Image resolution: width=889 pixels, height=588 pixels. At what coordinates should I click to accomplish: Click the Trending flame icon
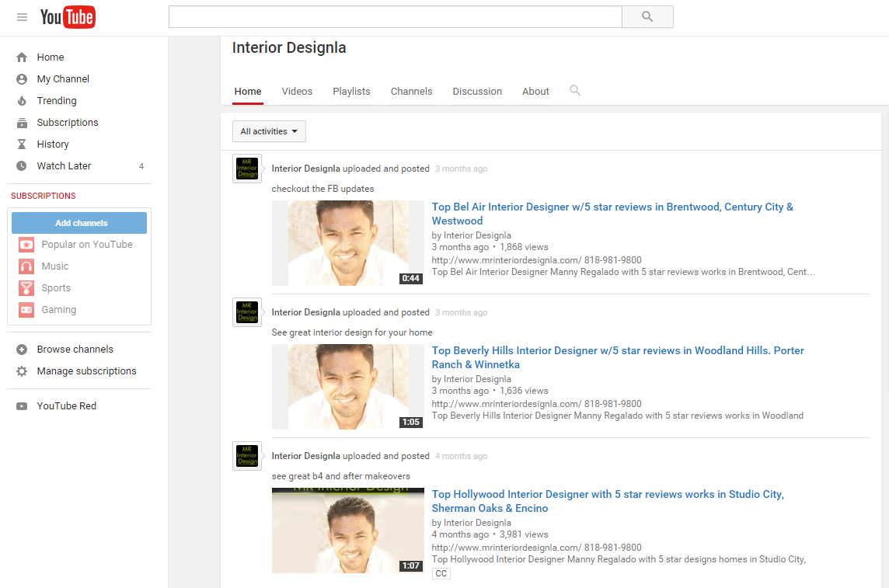[22, 101]
